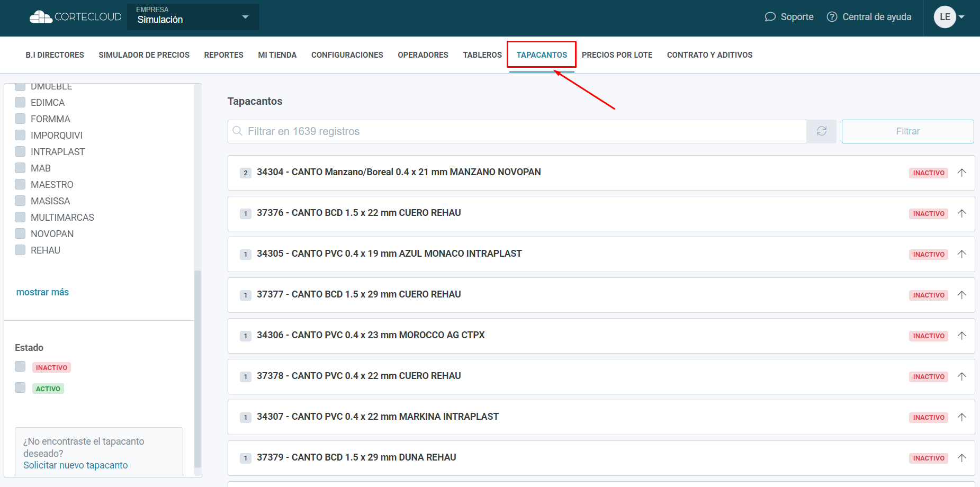Expand row 34307 MARKINA arrow
Image resolution: width=980 pixels, height=487 pixels.
click(962, 417)
